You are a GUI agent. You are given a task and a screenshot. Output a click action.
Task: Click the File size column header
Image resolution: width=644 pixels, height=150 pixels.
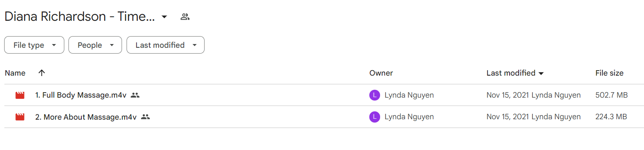[609, 73]
